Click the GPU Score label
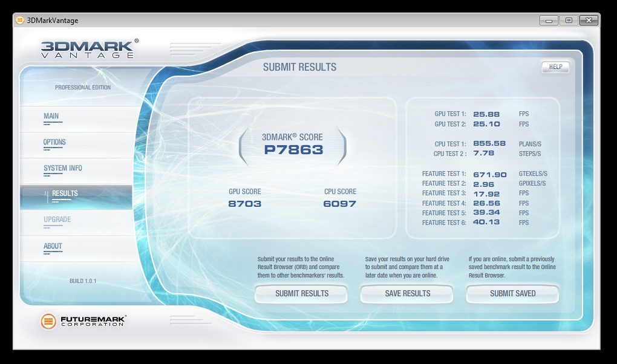 pyautogui.click(x=245, y=192)
